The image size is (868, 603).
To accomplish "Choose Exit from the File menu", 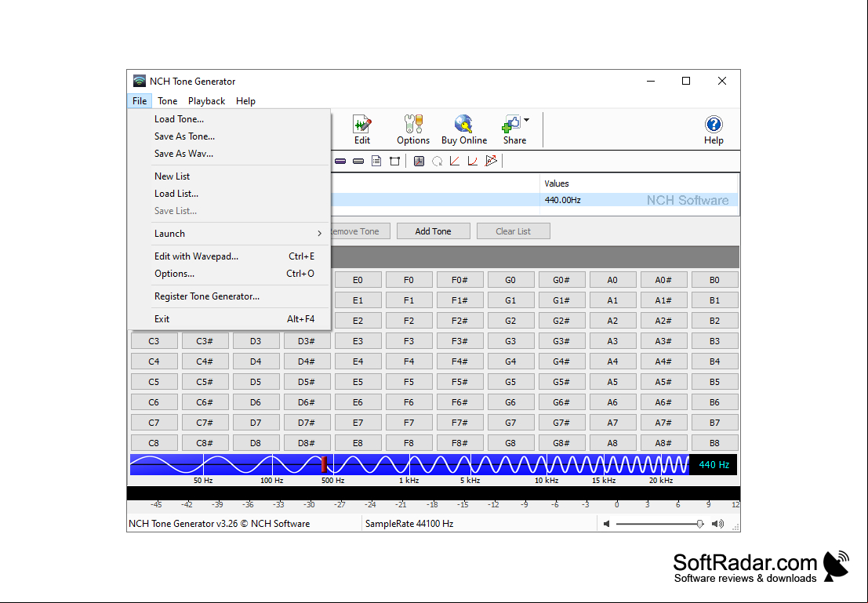I will (x=229, y=319).
